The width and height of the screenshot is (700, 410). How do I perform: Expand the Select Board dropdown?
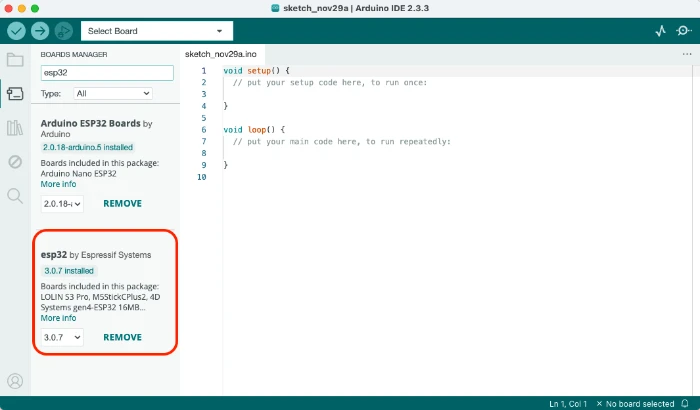point(157,31)
